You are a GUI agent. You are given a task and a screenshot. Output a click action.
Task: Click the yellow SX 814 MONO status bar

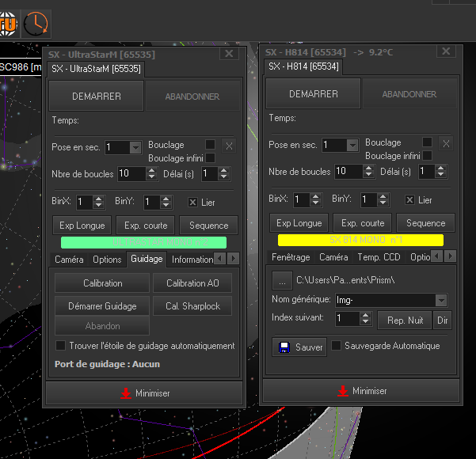(x=360, y=240)
